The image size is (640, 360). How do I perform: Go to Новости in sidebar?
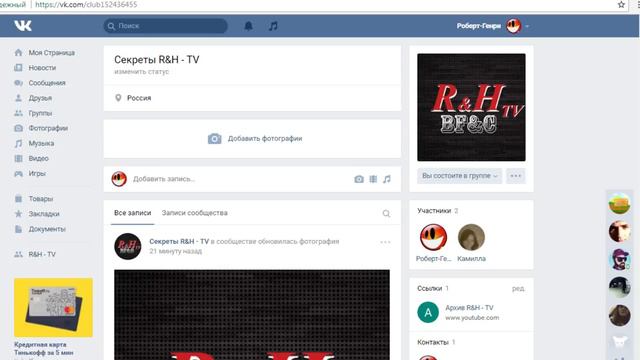tap(42, 68)
